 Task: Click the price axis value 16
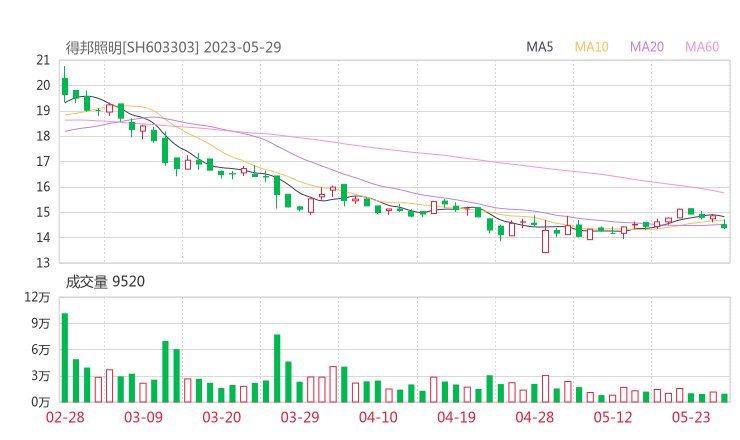[43, 187]
